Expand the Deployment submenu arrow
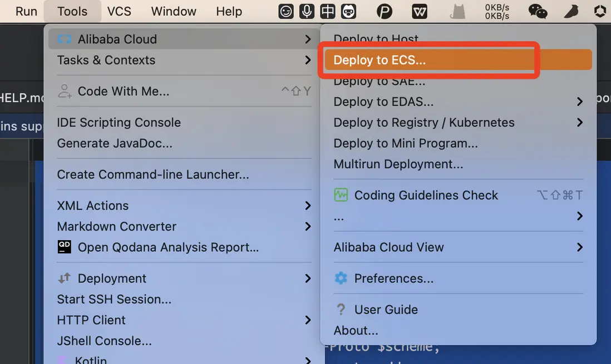This screenshot has height=364, width=611. (308, 278)
